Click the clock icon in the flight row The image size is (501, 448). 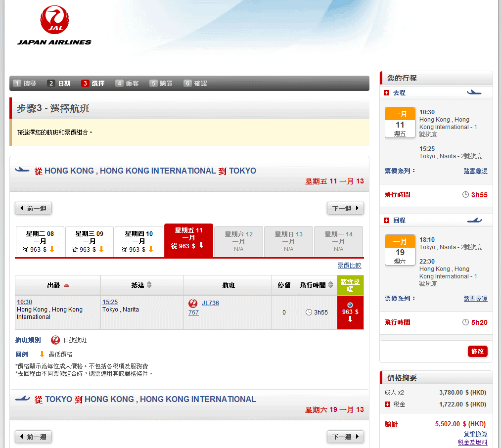click(309, 313)
